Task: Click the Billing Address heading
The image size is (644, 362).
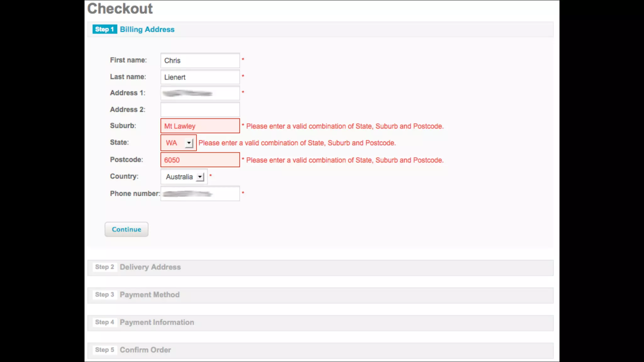Action: pyautogui.click(x=147, y=29)
